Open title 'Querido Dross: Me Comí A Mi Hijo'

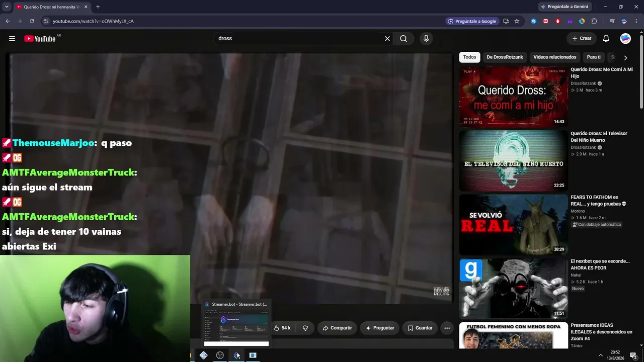(x=602, y=73)
